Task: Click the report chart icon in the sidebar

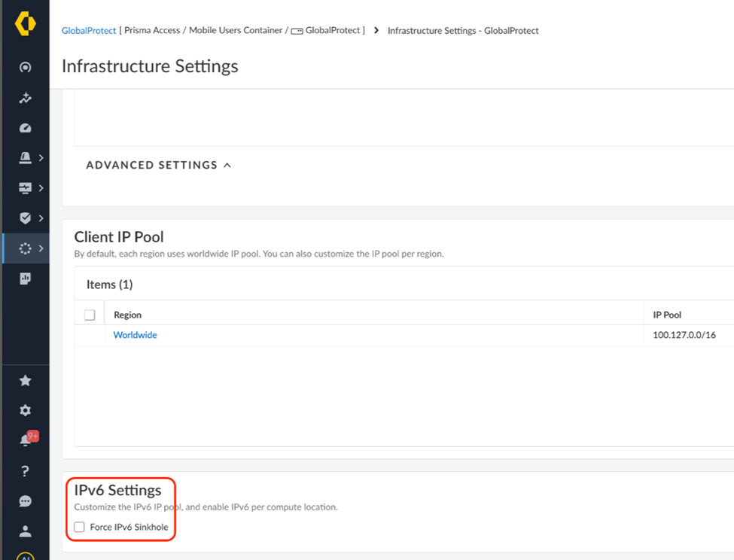Action: coord(25,278)
